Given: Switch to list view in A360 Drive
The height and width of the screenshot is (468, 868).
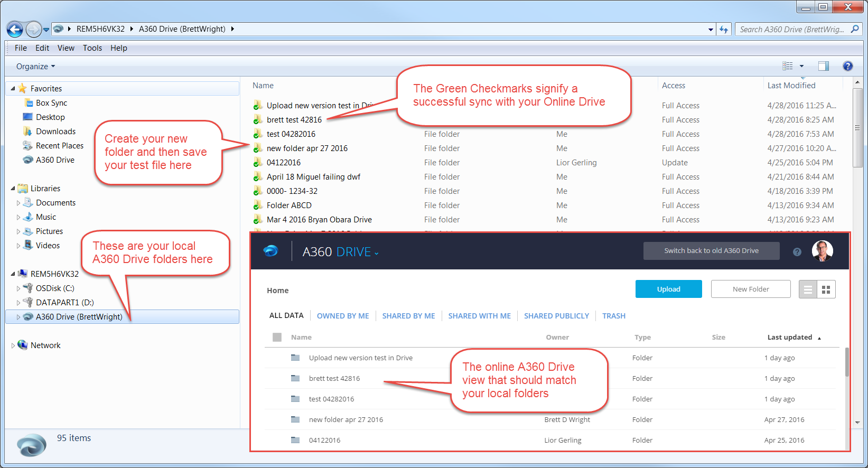Looking at the screenshot, I should tap(808, 289).
